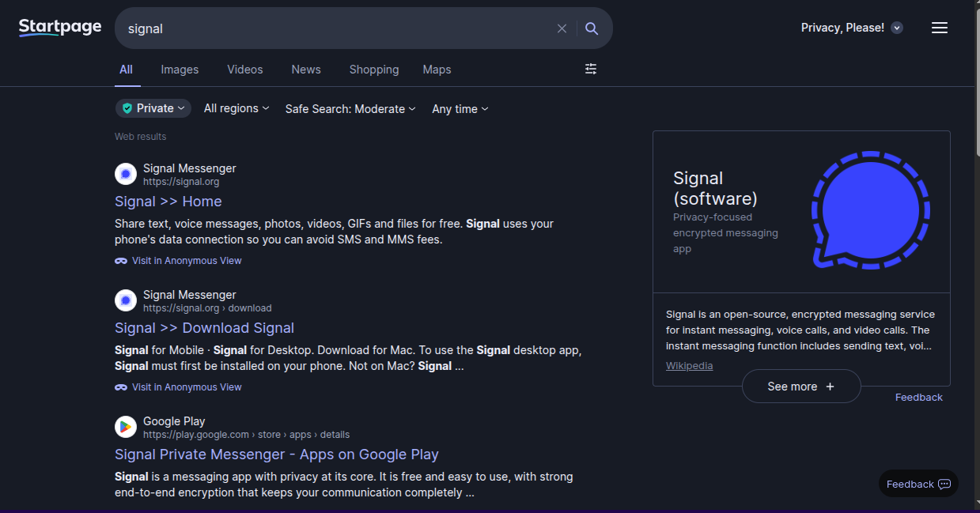
Task: Open the hamburger menu
Action: pos(939,28)
